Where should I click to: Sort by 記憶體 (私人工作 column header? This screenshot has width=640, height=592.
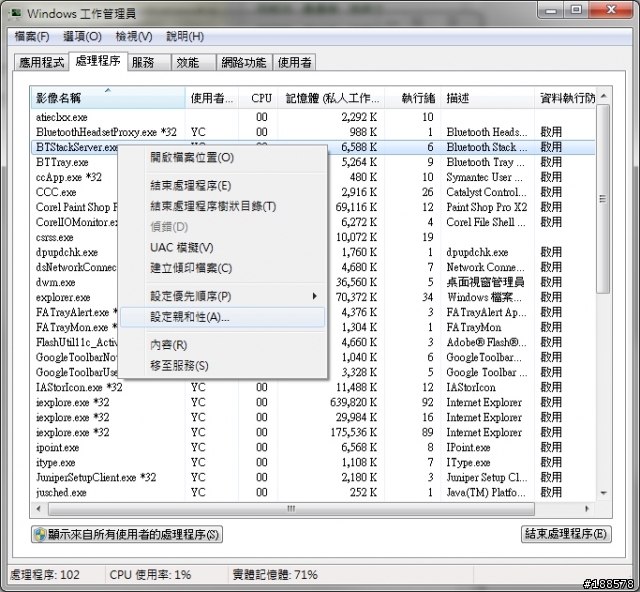pyautogui.click(x=331, y=98)
